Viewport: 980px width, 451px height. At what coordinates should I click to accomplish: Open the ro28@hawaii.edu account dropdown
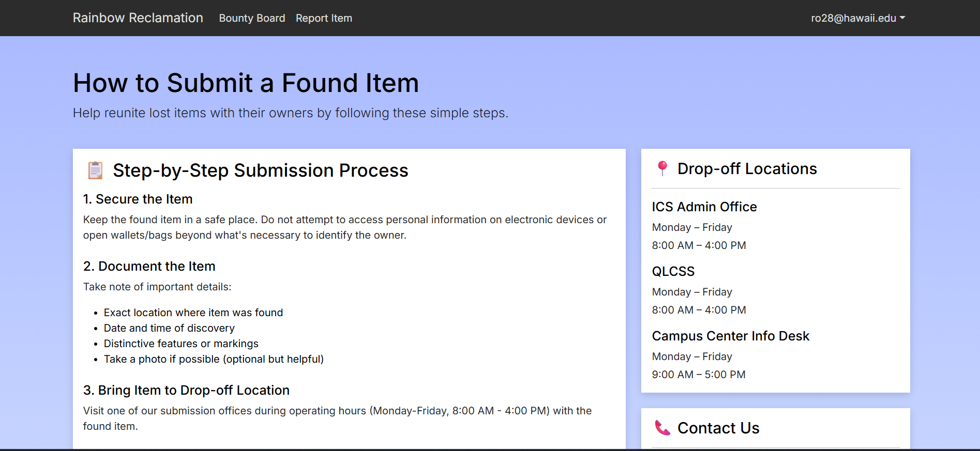pos(857,18)
